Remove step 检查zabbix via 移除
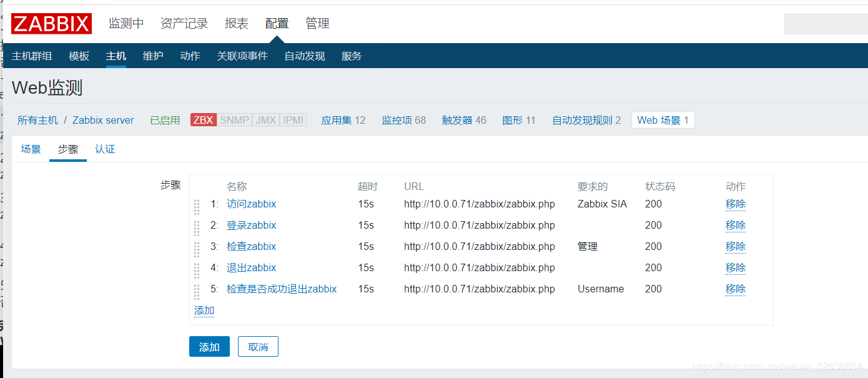868x378 pixels. click(x=736, y=246)
